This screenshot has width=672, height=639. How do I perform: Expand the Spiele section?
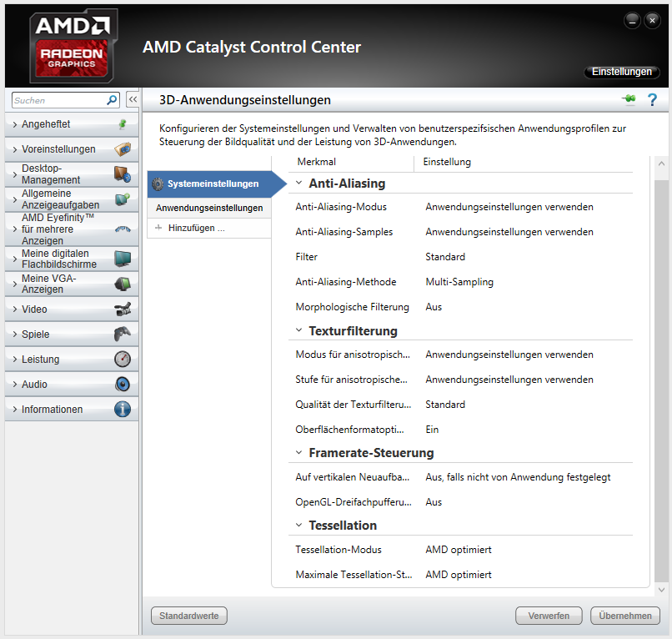coord(15,334)
